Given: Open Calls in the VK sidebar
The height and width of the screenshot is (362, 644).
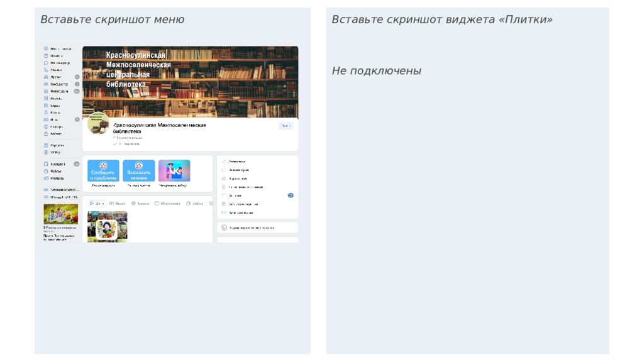Looking at the screenshot, I should point(53,70).
